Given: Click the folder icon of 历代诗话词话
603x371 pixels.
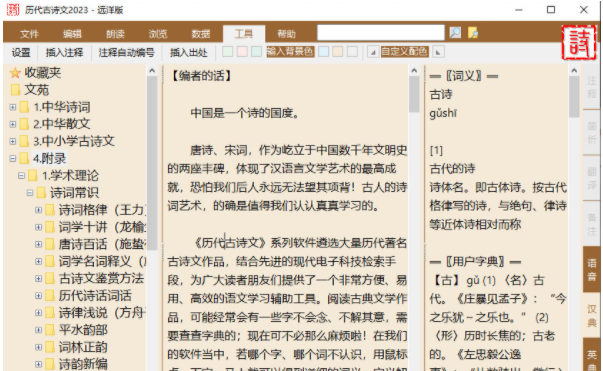Looking at the screenshot, I should tap(50, 296).
